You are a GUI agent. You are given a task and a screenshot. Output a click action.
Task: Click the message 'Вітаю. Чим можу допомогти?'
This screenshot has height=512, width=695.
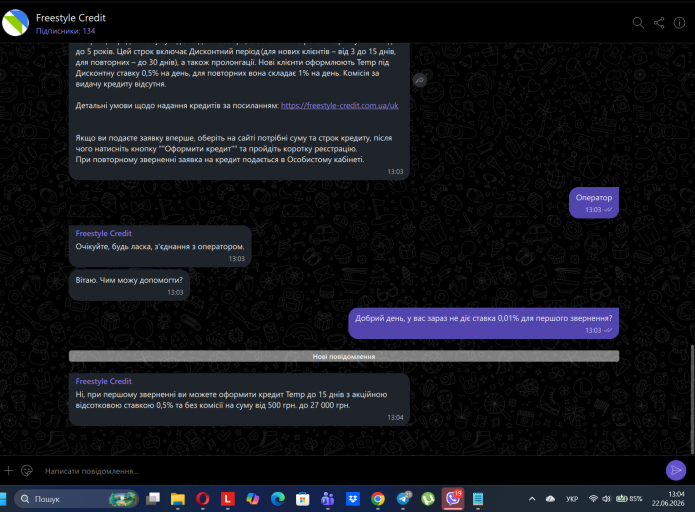tap(129, 285)
